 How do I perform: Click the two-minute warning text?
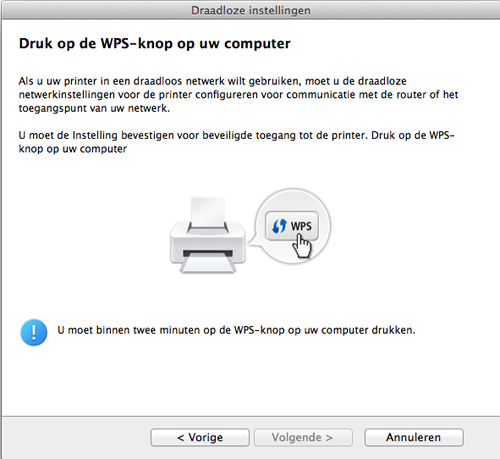(236, 330)
